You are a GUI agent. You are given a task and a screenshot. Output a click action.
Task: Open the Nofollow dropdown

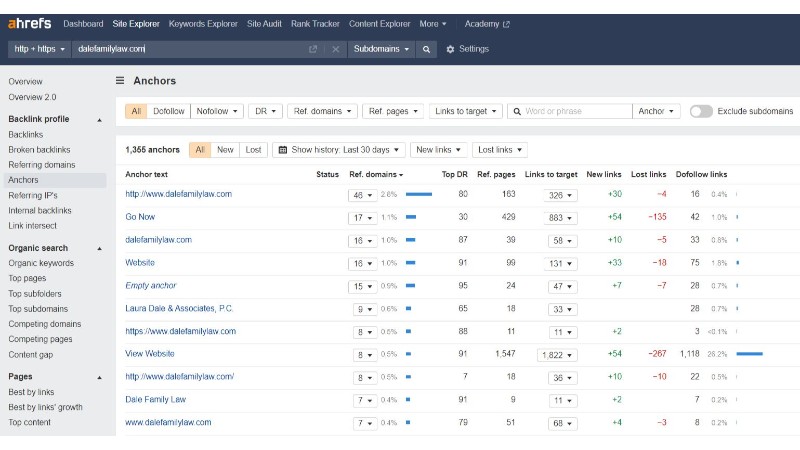point(217,111)
